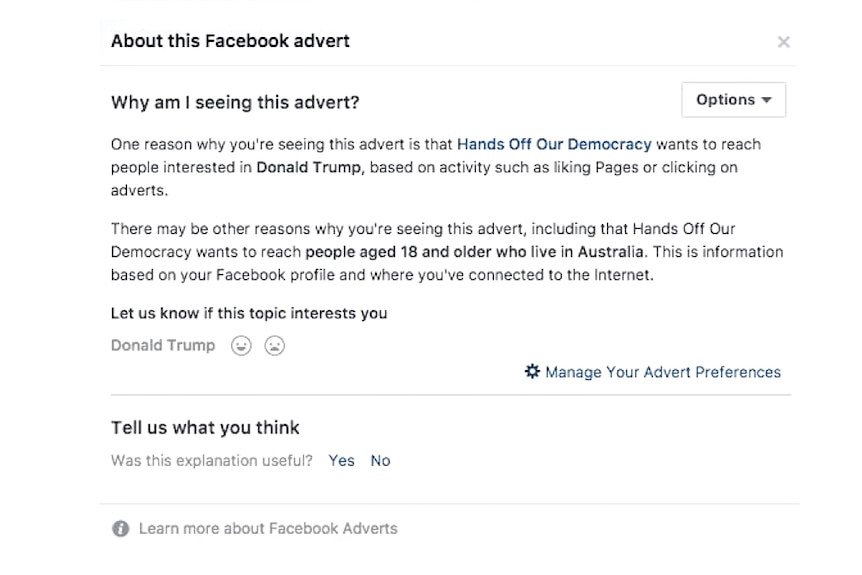Open Manage Your Advert Preferences
Viewport: 862px width, 575px height.
point(662,372)
